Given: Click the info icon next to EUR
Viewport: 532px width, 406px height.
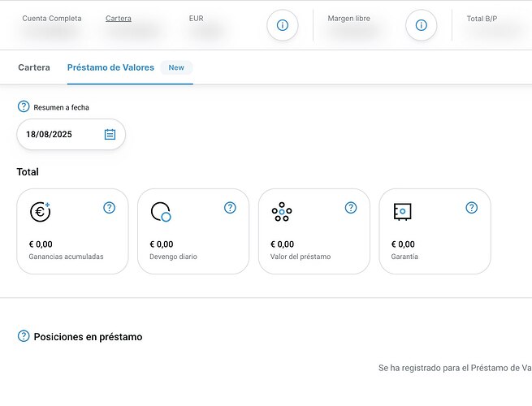Looking at the screenshot, I should click(x=283, y=25).
